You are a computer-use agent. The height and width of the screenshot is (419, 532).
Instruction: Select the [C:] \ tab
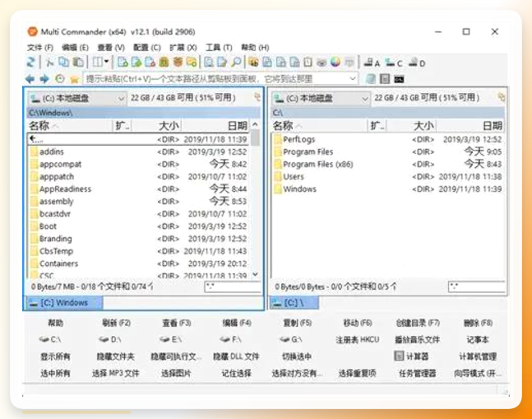click(294, 303)
